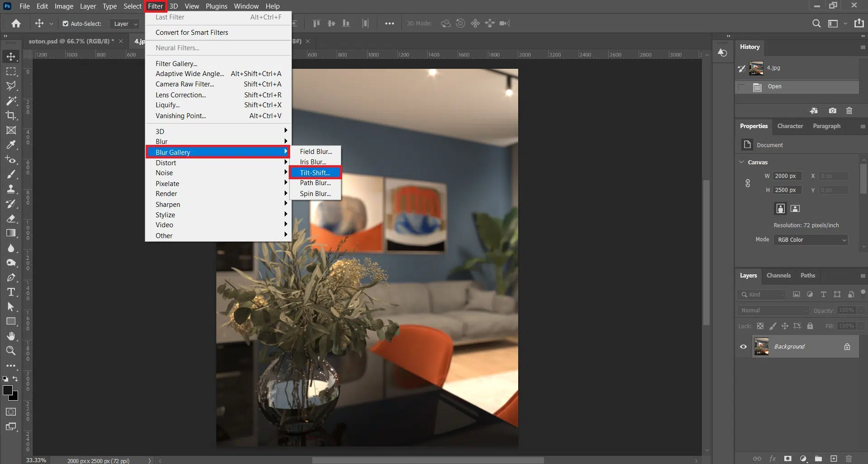The height and width of the screenshot is (464, 868).
Task: Select the Rectangular Marquee tool
Action: (11, 72)
